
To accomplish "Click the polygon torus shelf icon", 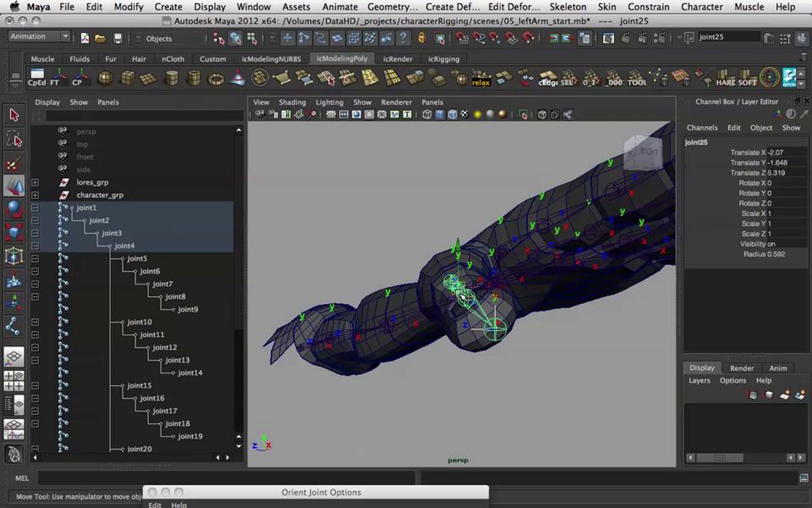I will [x=216, y=79].
